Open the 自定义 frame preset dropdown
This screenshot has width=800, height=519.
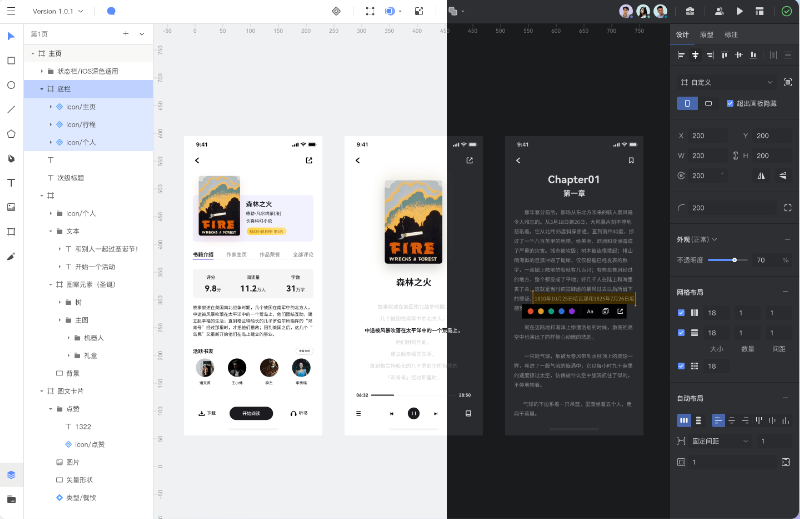(x=727, y=82)
